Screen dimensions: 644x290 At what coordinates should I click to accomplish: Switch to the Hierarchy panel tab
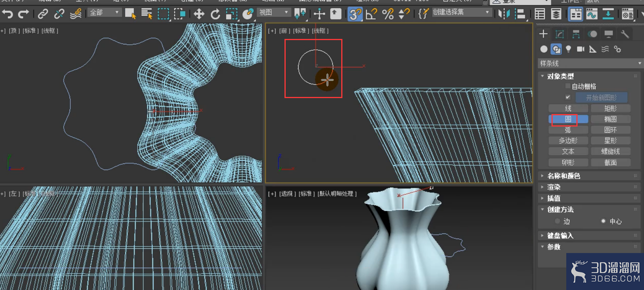click(576, 34)
